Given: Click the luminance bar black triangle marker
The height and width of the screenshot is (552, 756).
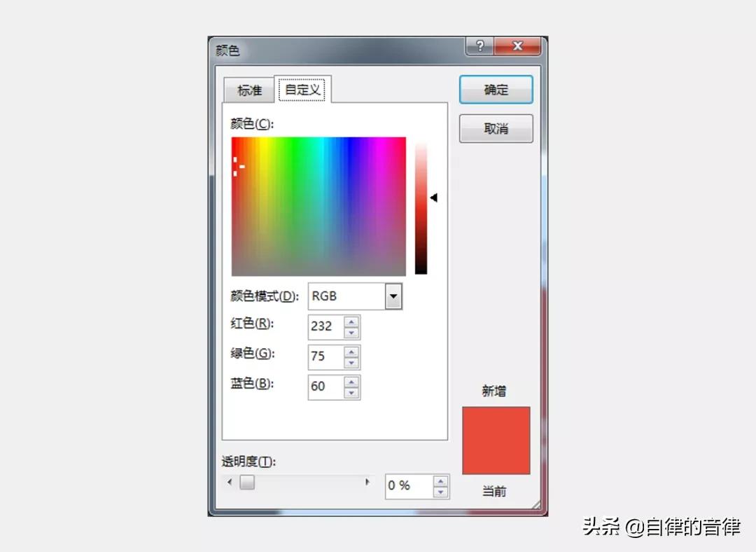Looking at the screenshot, I should (x=433, y=198).
